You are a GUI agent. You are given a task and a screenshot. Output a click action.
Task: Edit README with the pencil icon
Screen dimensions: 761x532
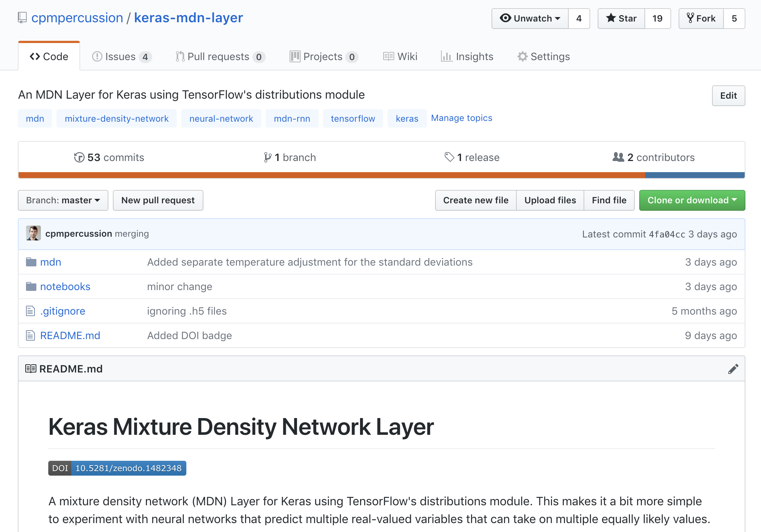click(733, 369)
